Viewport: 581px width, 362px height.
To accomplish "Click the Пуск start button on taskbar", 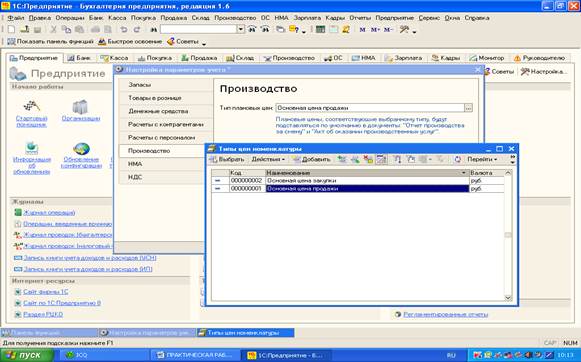I will (27, 355).
